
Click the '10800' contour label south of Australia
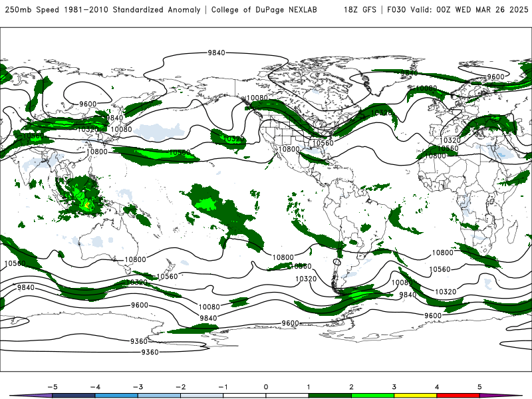[x=136, y=259]
